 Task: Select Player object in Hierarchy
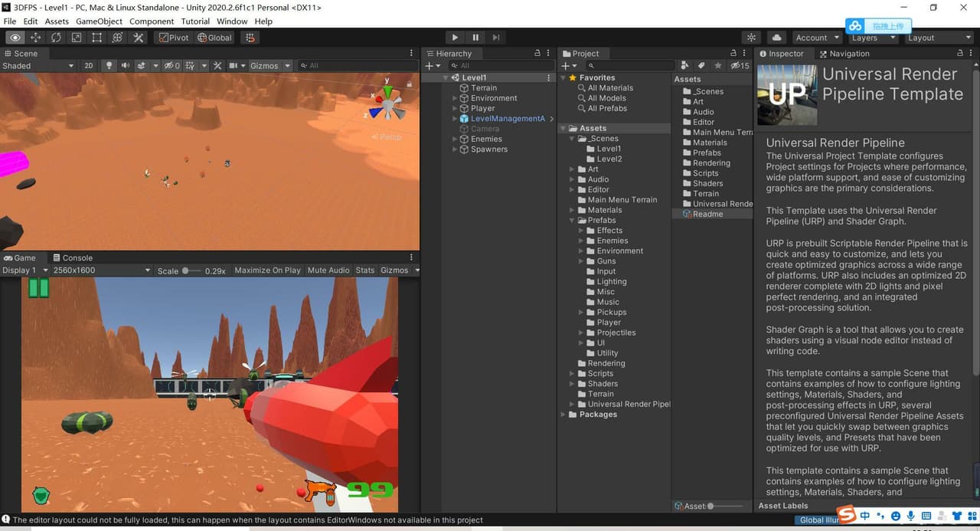(x=483, y=109)
